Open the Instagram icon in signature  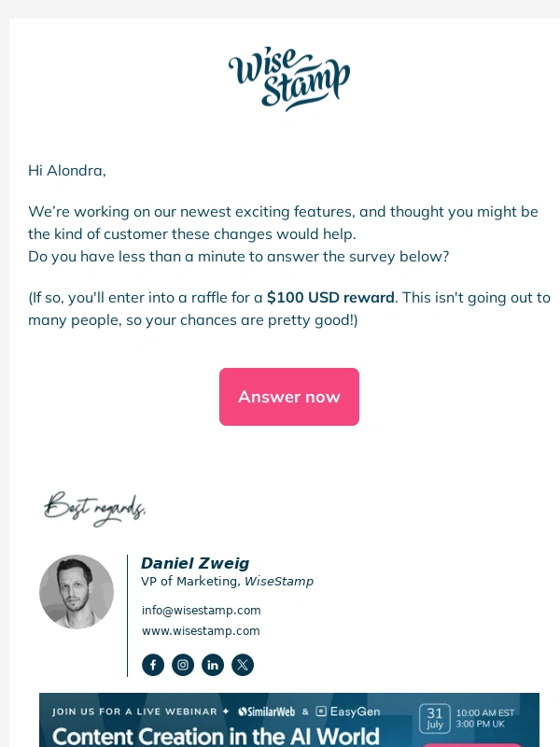[x=183, y=665]
